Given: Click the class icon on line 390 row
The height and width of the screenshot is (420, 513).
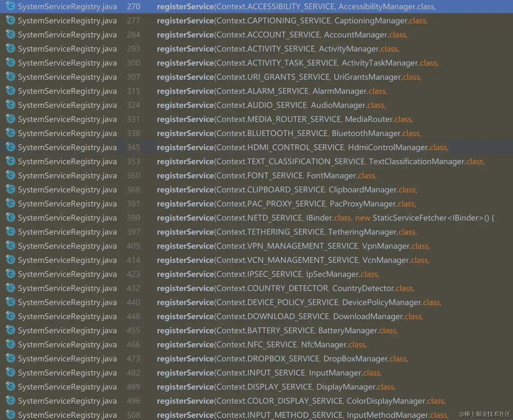Looking at the screenshot, I should coord(11,217).
